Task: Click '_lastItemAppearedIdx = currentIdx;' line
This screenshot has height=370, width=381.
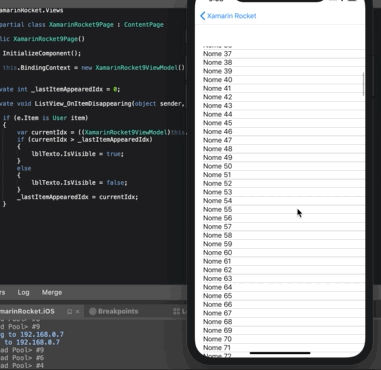Action: click(x=77, y=197)
